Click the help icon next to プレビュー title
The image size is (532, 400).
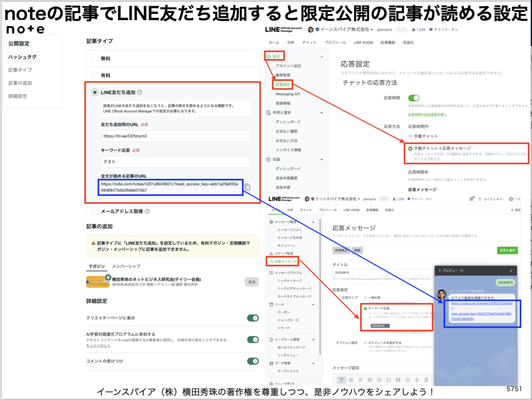(x=462, y=271)
